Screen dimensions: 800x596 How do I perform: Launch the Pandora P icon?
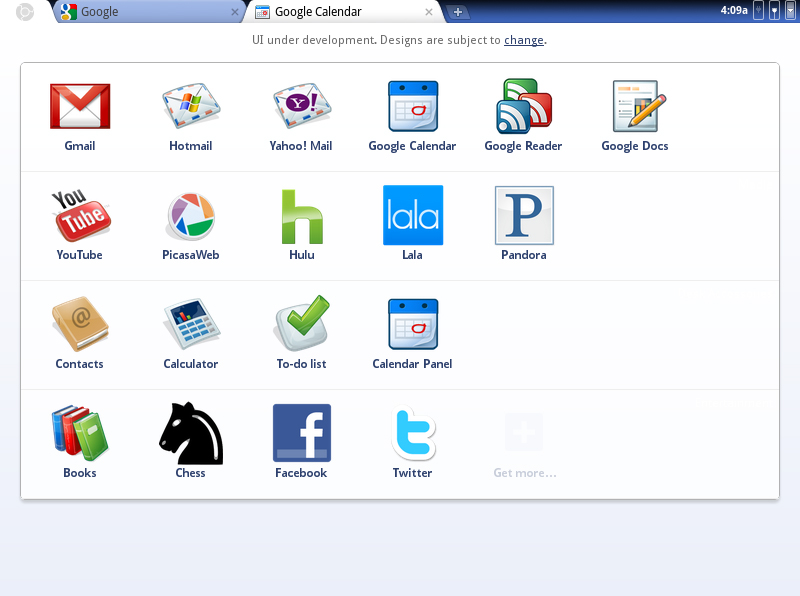click(524, 215)
